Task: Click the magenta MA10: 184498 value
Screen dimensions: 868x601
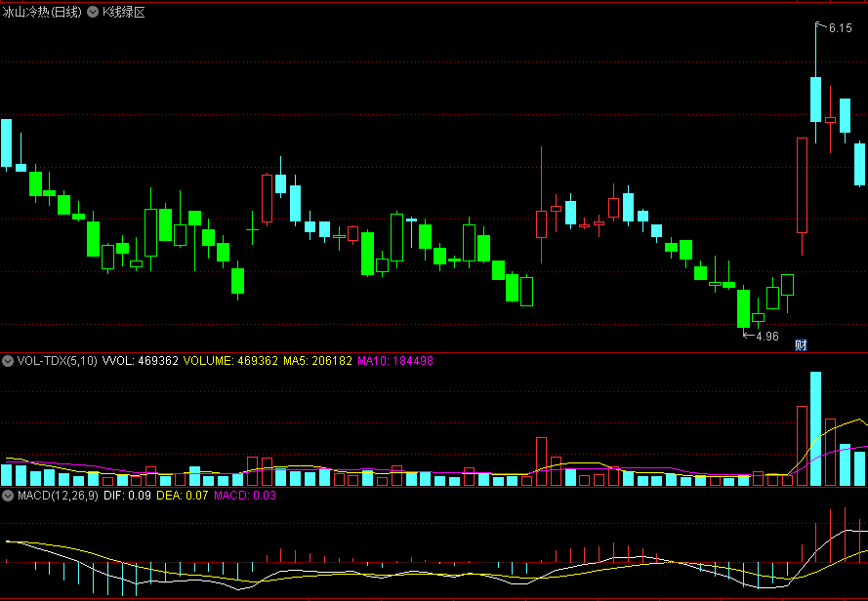Action: coord(395,361)
